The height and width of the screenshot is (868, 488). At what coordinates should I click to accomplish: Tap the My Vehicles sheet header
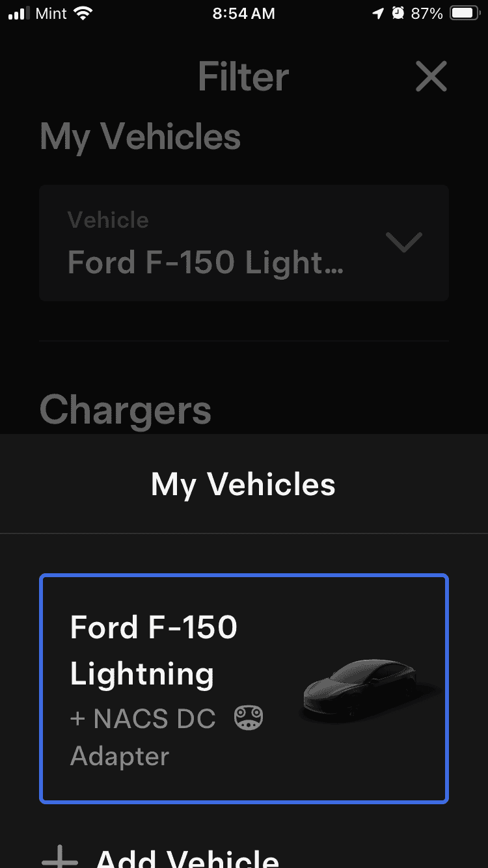tap(243, 483)
